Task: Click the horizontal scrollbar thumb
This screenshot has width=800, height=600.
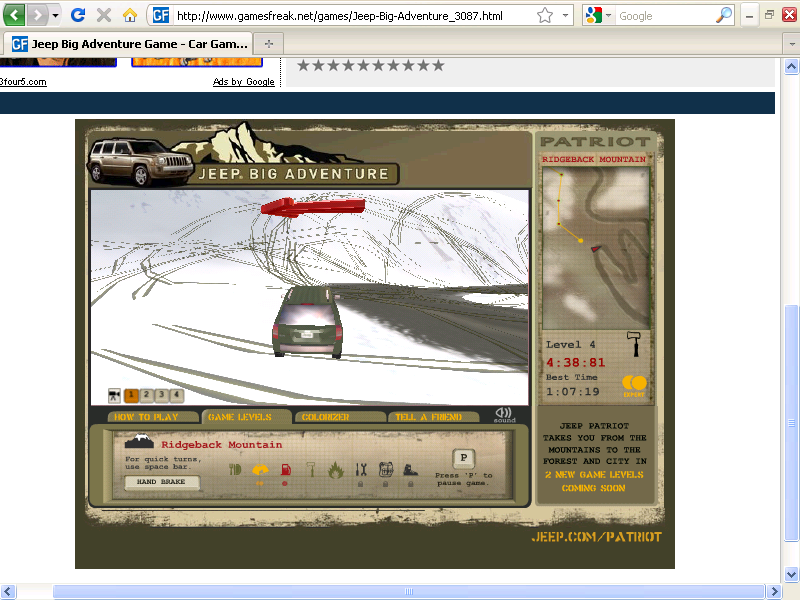Action: pyautogui.click(x=409, y=592)
